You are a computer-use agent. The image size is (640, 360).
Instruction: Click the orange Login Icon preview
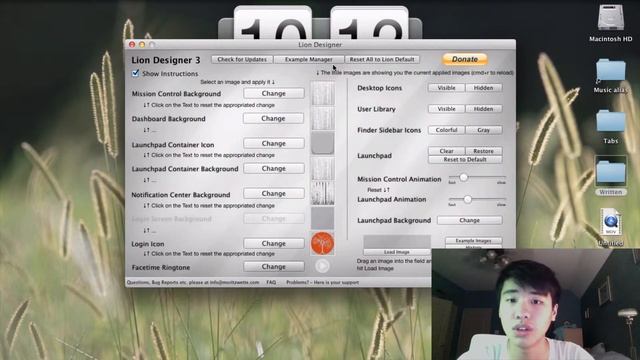coord(322,243)
